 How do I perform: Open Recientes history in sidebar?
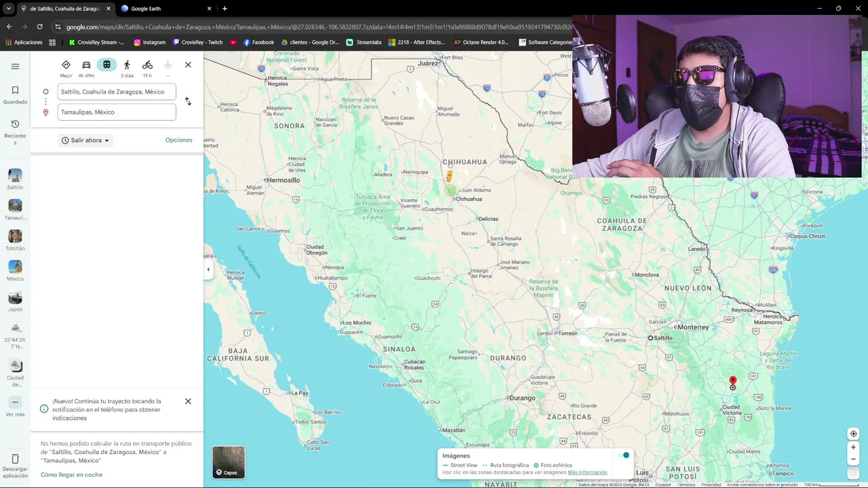(x=15, y=132)
